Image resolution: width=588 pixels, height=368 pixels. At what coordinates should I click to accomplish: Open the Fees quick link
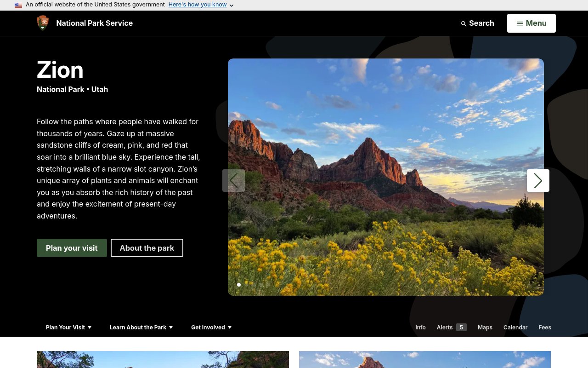pos(545,328)
